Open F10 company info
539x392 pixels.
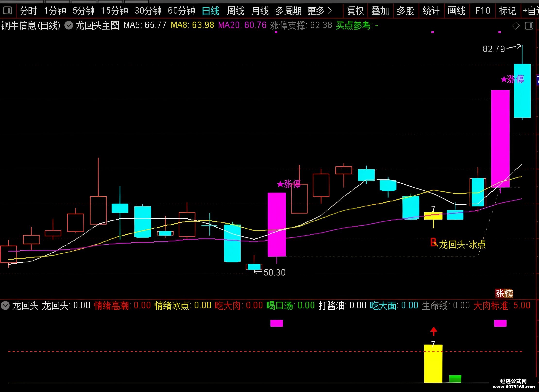(x=483, y=11)
